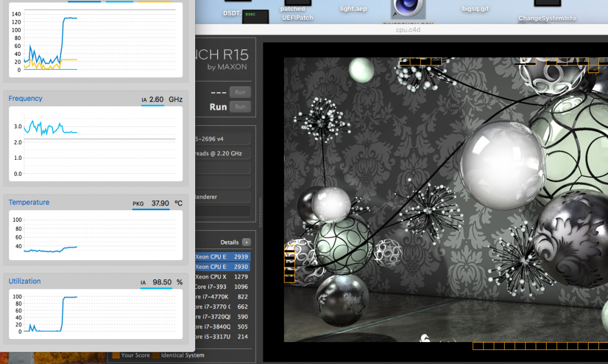The height and width of the screenshot is (364, 608).
Task: Click the Identical System legend swatch
Action: [156, 355]
